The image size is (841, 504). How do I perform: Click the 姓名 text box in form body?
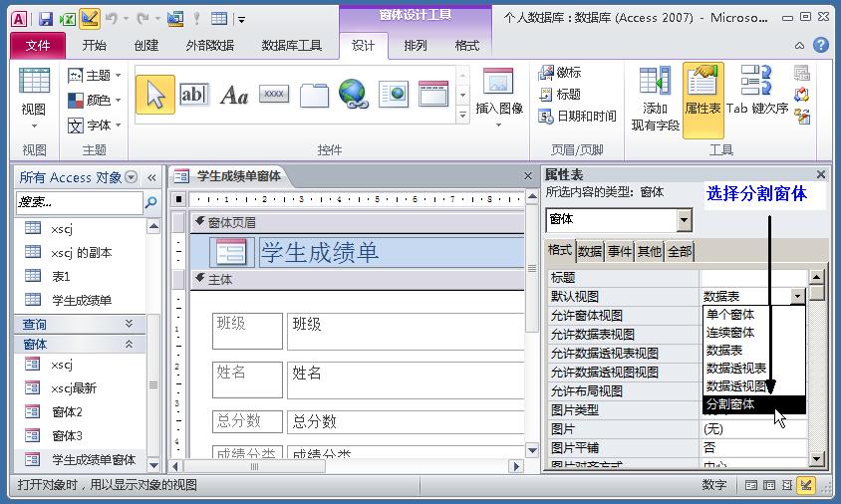[405, 379]
